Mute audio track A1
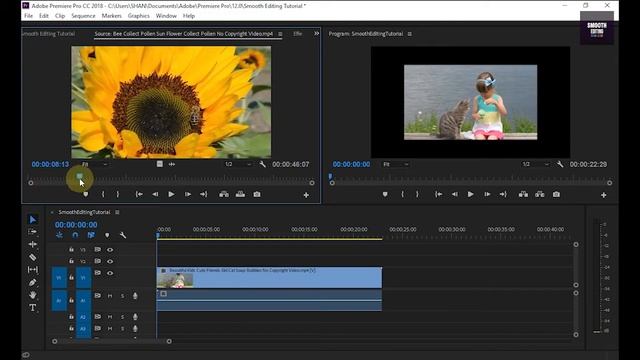The image size is (640, 360). click(x=110, y=296)
